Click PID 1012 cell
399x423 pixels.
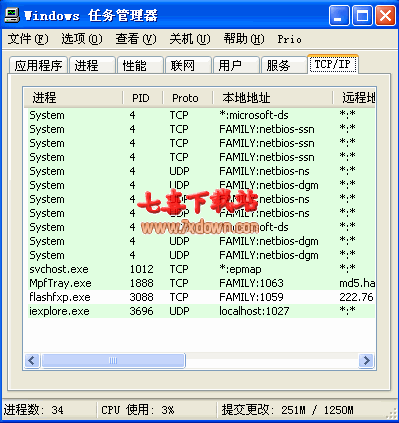(x=142, y=269)
